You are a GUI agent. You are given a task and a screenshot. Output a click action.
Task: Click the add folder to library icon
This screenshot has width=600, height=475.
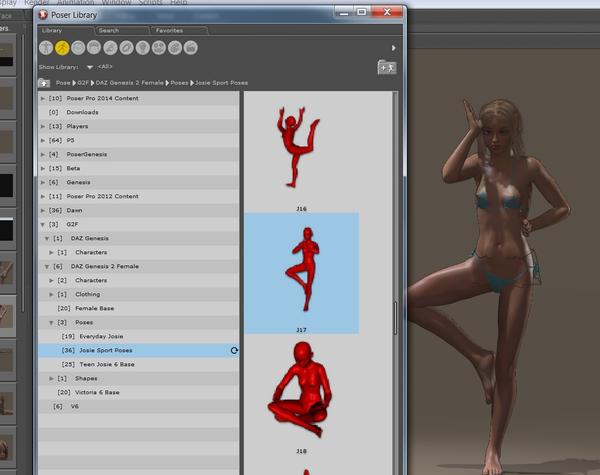[x=386, y=67]
